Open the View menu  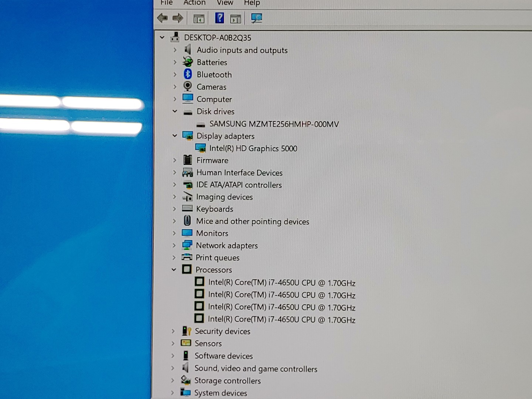(x=225, y=3)
